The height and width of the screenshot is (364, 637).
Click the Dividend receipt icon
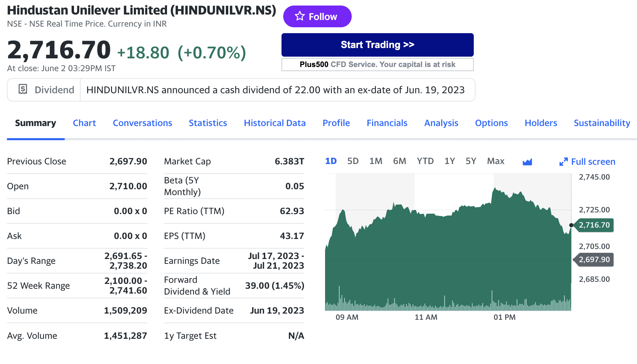23,89
